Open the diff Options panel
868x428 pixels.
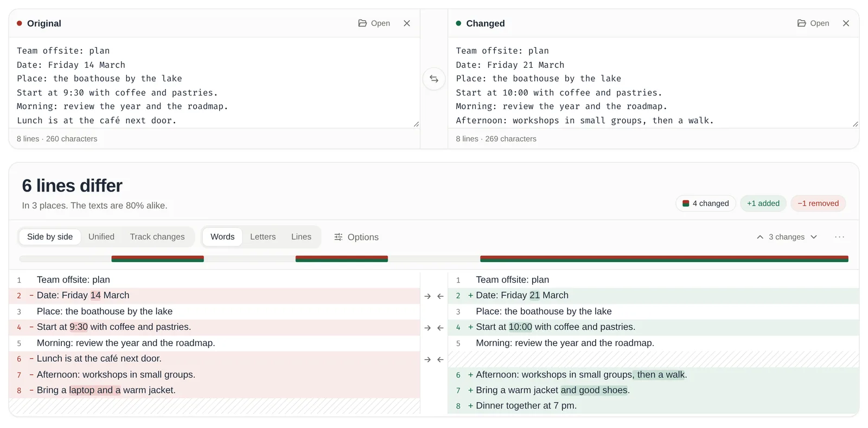pyautogui.click(x=356, y=237)
